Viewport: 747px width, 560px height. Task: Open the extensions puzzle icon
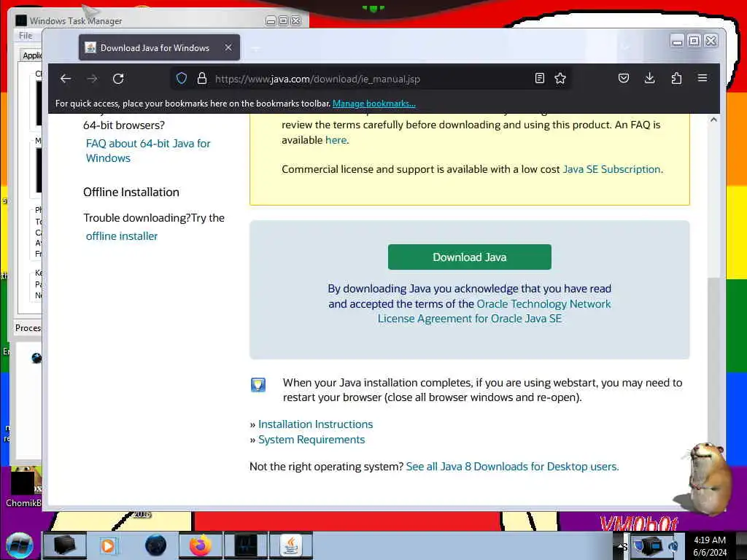point(676,78)
